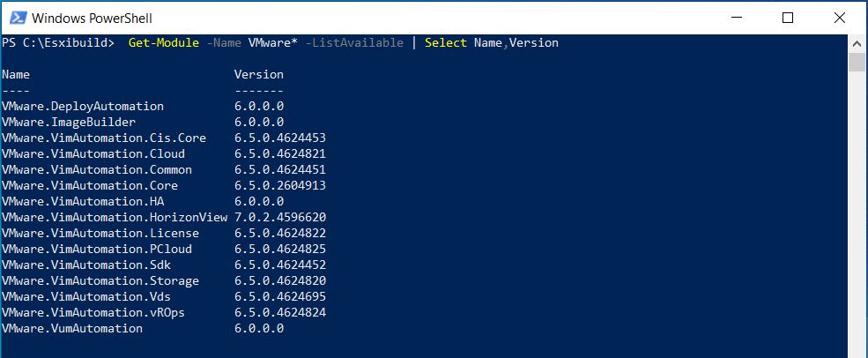Click VMware.VimAutomation.HorizonView module name

(115, 217)
